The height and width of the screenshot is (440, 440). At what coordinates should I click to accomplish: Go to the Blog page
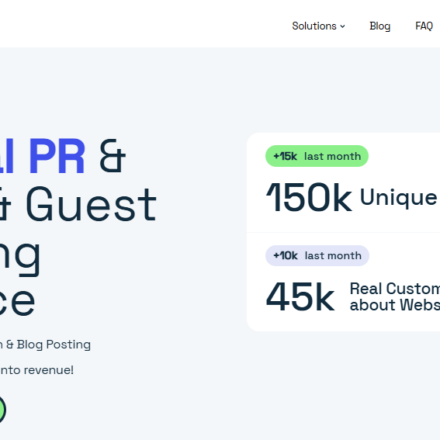[x=380, y=26]
